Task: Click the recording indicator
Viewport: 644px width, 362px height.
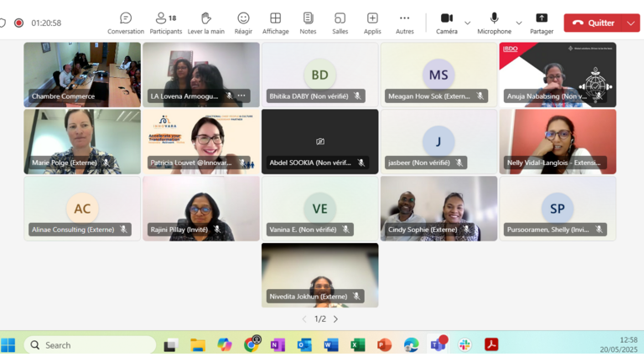Action: click(18, 23)
